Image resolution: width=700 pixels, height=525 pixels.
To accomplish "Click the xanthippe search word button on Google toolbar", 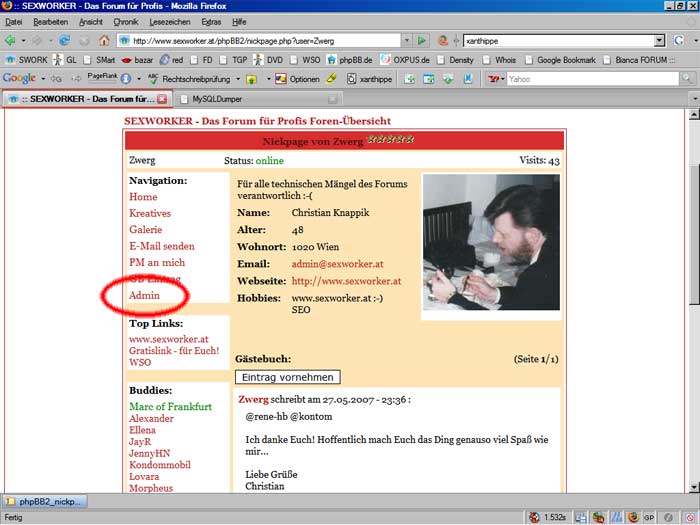I will click(370, 79).
